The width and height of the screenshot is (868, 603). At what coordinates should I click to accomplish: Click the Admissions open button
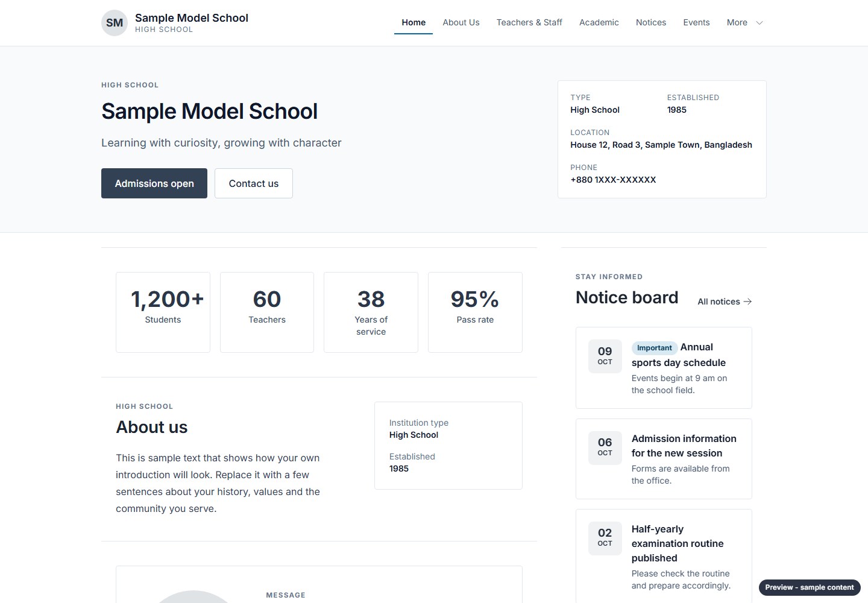[154, 183]
